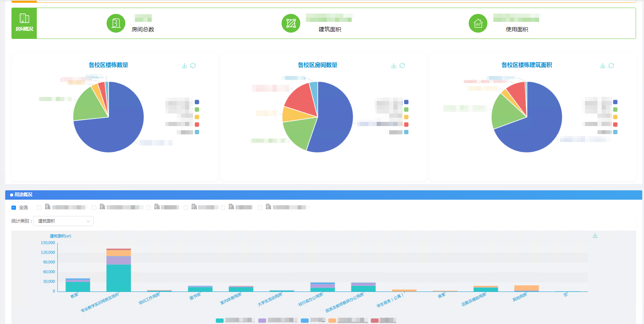Click the 使用面积 statistic label
Image resolution: width=644 pixels, height=324 pixels.
pyautogui.click(x=517, y=30)
